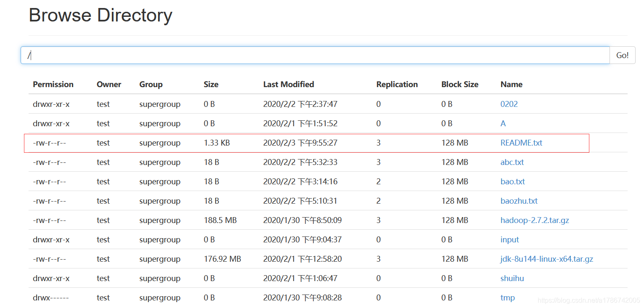Viewport: 644px width, 308px height.
Task: Click the Name column header
Action: [x=511, y=84]
